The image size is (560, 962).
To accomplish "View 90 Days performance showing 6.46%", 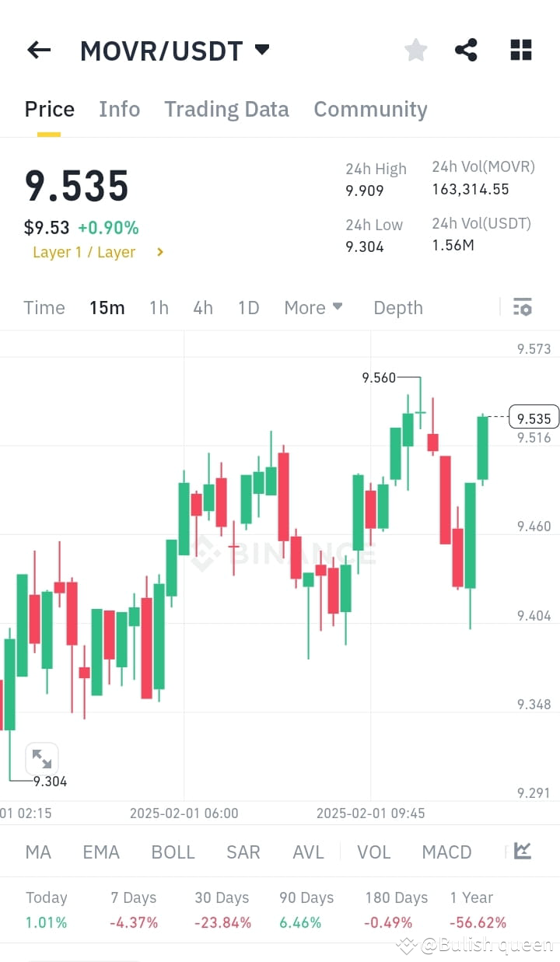I will (x=306, y=910).
